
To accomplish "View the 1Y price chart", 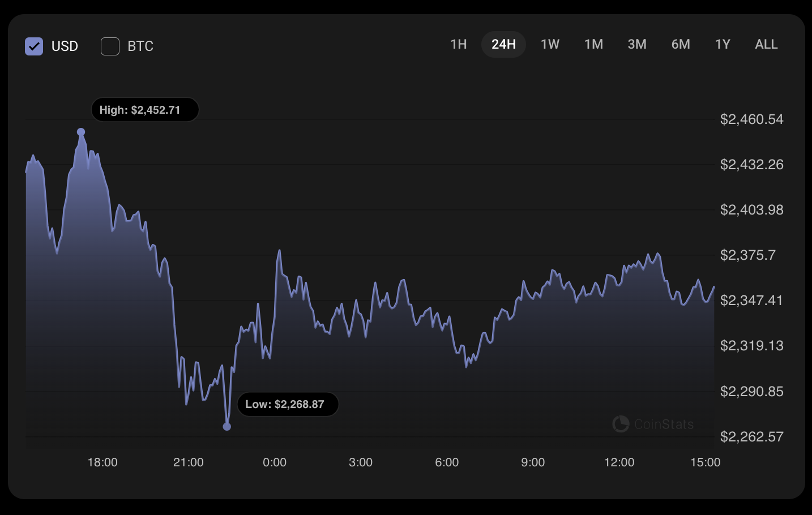I will click(723, 44).
